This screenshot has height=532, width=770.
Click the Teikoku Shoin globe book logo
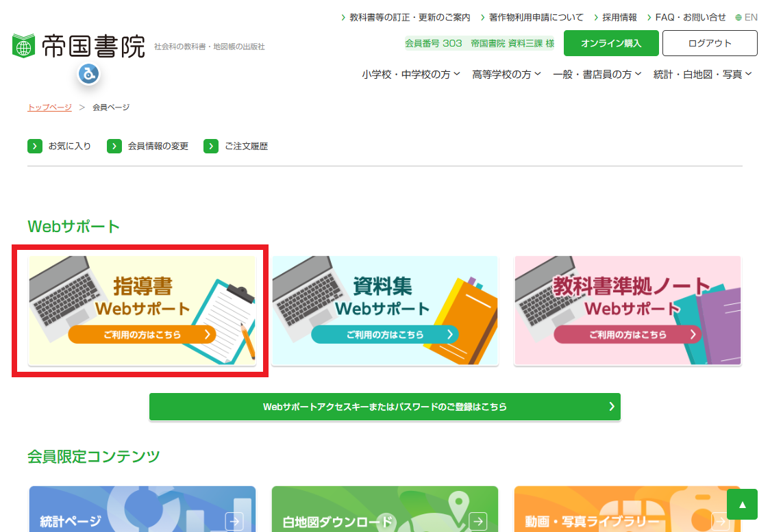23,46
